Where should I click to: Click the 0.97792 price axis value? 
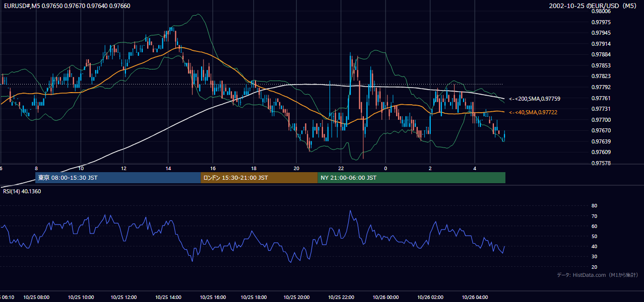(601, 87)
